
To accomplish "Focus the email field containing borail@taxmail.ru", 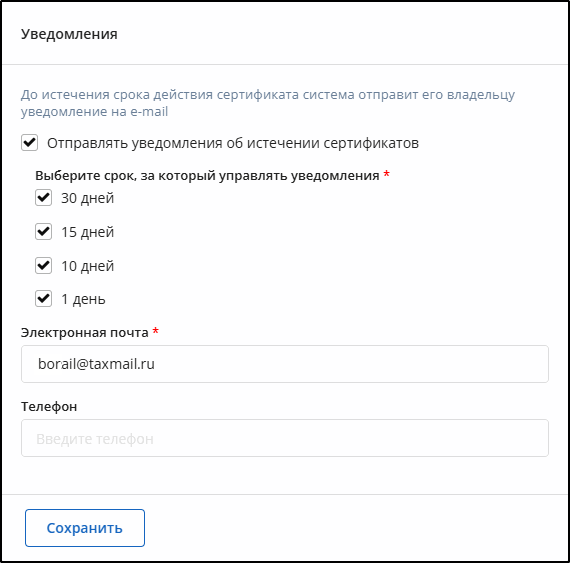I will [x=285, y=364].
